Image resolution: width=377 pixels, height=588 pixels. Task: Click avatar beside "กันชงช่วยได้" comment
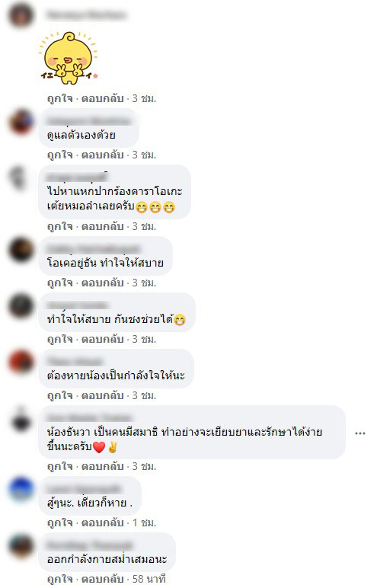(21, 305)
